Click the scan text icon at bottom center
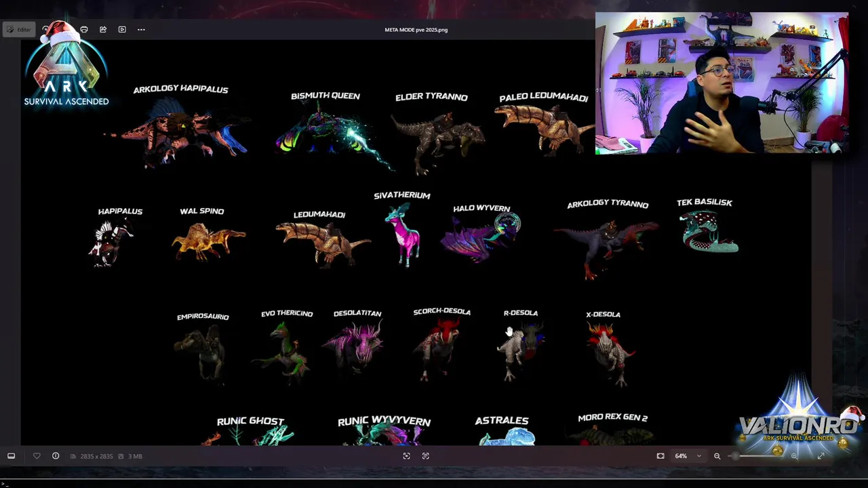This screenshot has height=488, width=868. [426, 456]
